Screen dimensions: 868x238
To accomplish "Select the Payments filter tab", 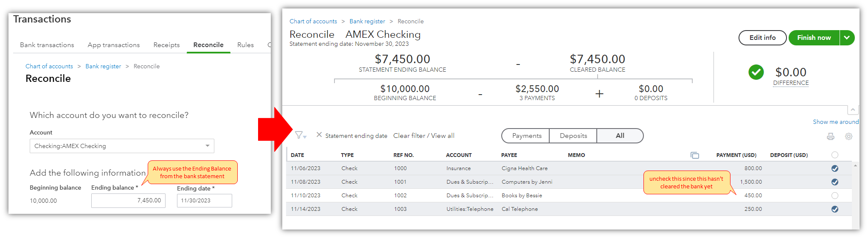I will coord(526,136).
